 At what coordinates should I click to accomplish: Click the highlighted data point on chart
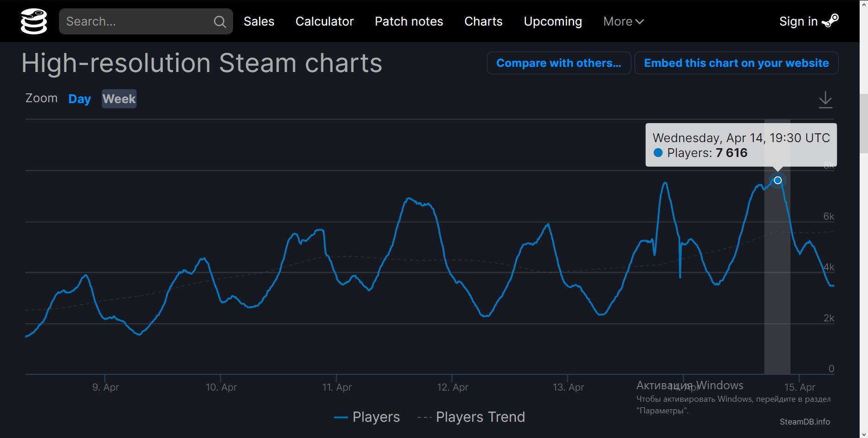pyautogui.click(x=778, y=180)
